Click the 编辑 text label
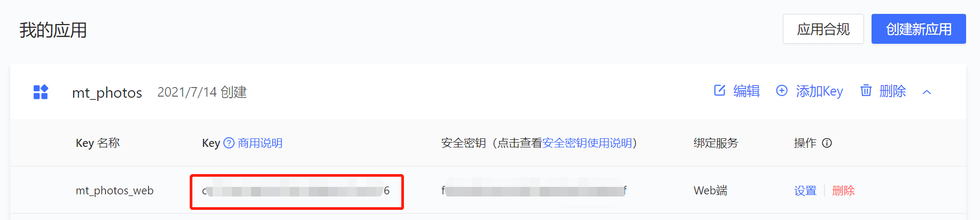980x220 pixels. [x=746, y=91]
